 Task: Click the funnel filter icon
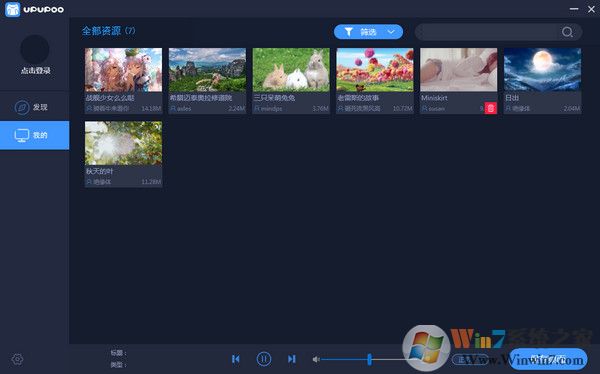(x=349, y=32)
